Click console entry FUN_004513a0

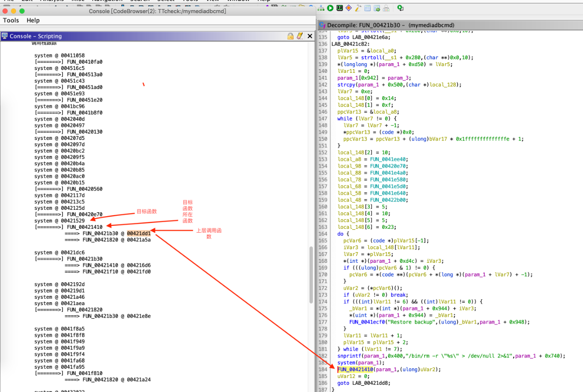[x=85, y=75]
